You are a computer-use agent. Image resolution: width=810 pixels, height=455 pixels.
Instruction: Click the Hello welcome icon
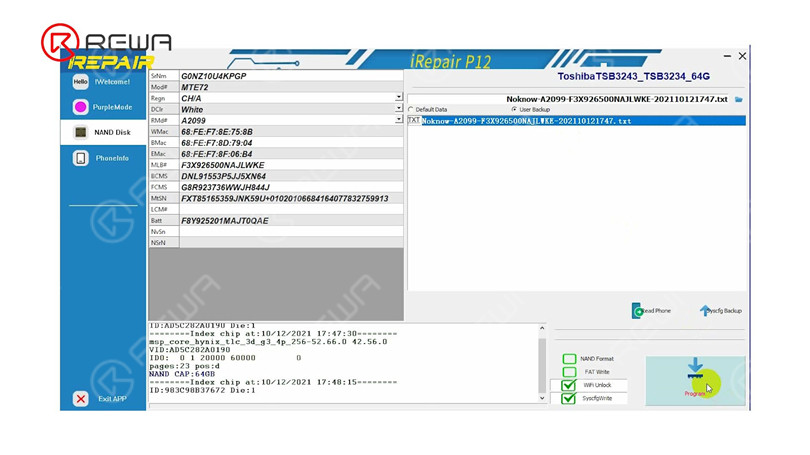coord(81,82)
